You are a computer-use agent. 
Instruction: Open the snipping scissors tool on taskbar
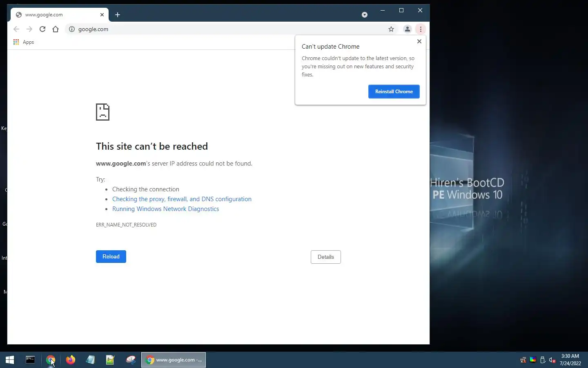pos(131,360)
